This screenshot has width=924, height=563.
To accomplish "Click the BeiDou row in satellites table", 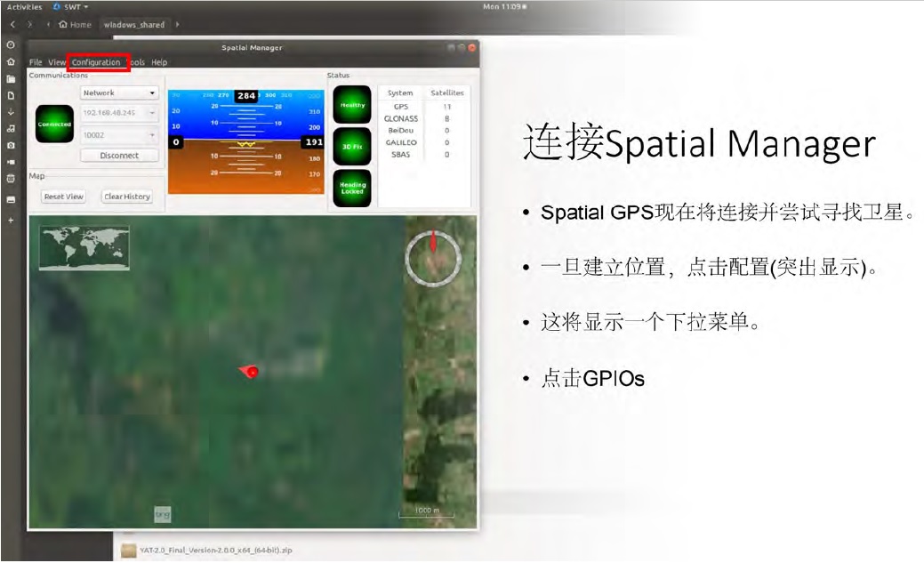I will coord(423,130).
